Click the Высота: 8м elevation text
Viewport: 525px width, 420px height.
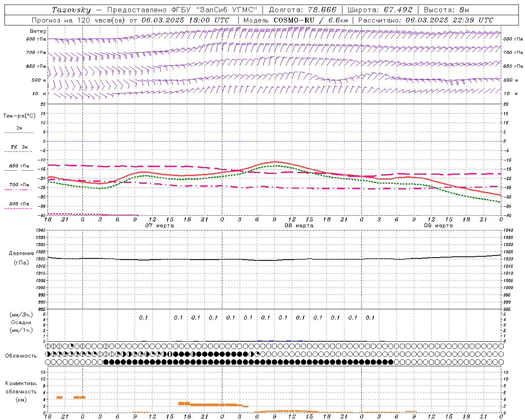(446, 10)
